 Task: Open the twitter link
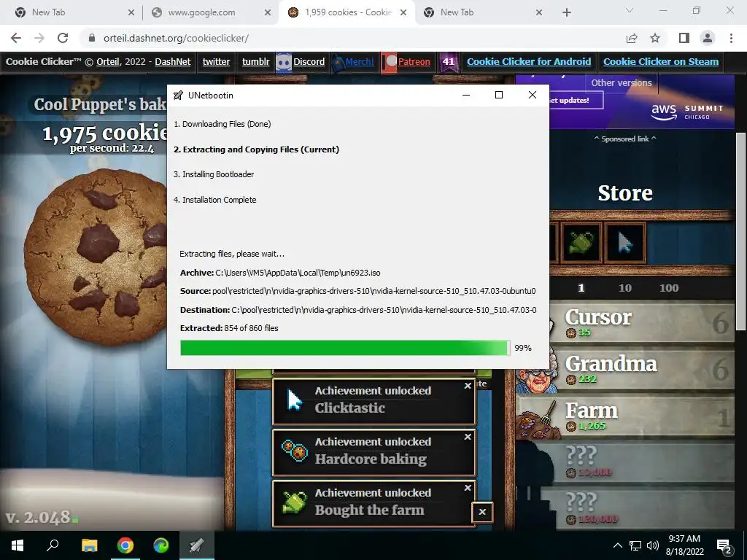216,61
